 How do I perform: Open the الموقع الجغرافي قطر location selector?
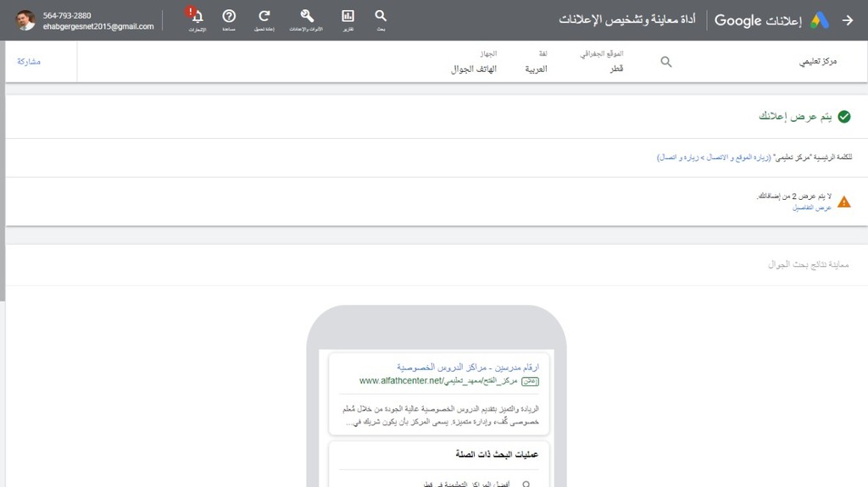pyautogui.click(x=602, y=62)
